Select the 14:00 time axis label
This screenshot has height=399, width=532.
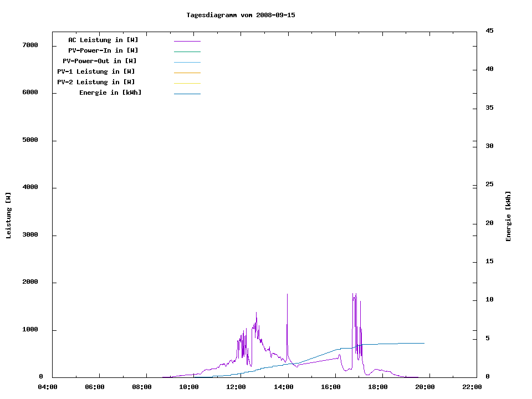[284, 387]
